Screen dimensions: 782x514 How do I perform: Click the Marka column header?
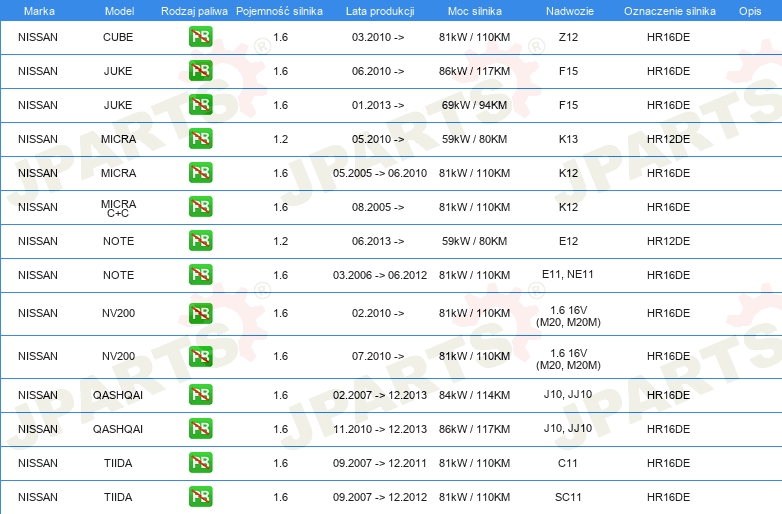39,11
